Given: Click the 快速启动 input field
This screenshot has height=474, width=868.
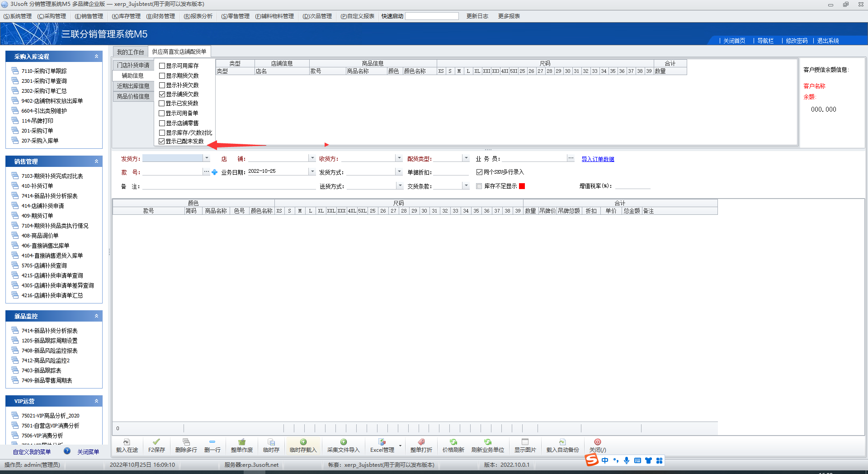Looking at the screenshot, I should pyautogui.click(x=432, y=16).
